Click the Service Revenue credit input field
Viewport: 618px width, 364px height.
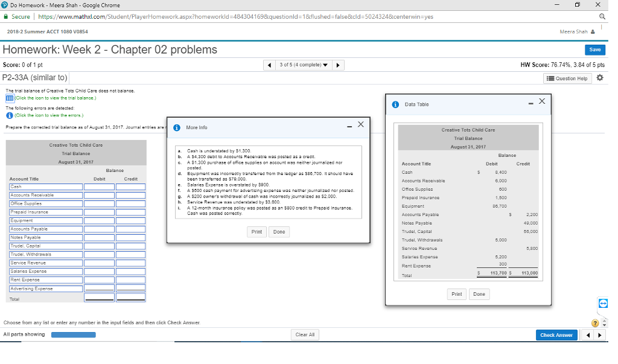[x=130, y=263]
